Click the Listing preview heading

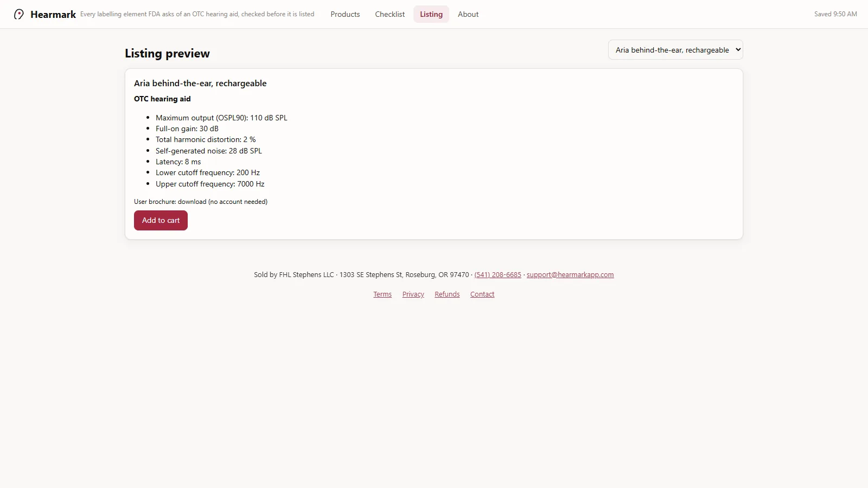[x=167, y=53]
